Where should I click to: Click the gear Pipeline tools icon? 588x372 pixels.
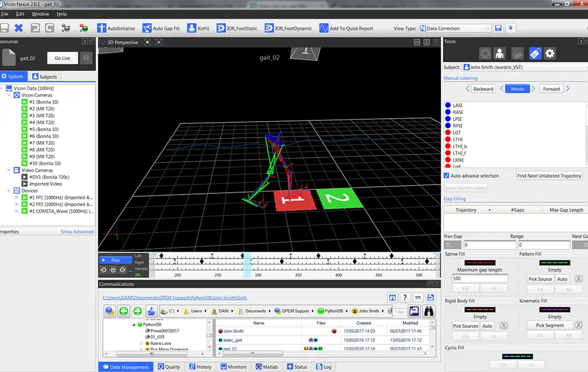click(550, 53)
